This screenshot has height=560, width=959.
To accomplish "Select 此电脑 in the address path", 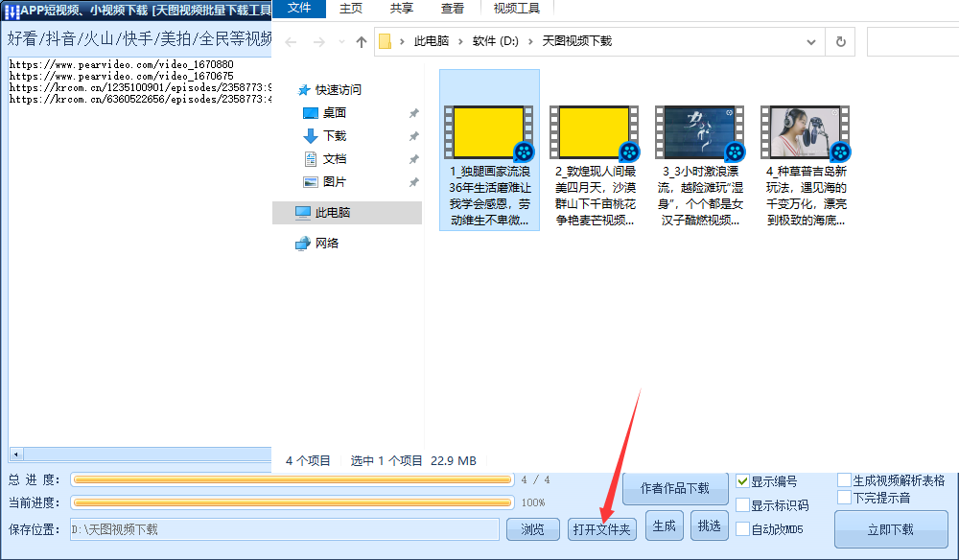I will pyautogui.click(x=432, y=41).
